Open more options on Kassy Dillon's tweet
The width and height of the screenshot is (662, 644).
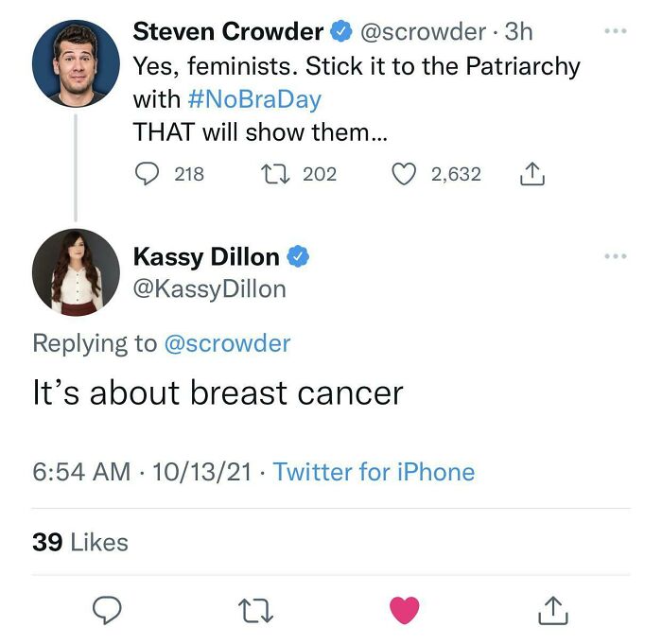click(615, 255)
